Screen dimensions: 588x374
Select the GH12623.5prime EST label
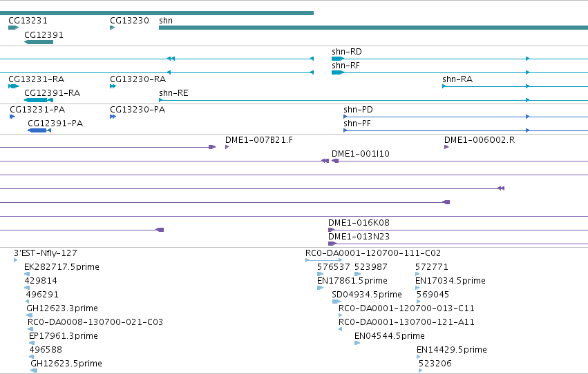(x=66, y=364)
